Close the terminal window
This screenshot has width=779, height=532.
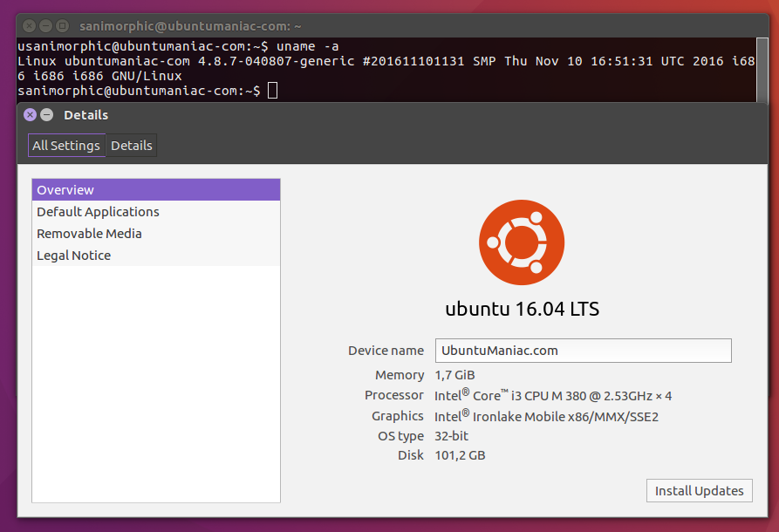coord(30,25)
